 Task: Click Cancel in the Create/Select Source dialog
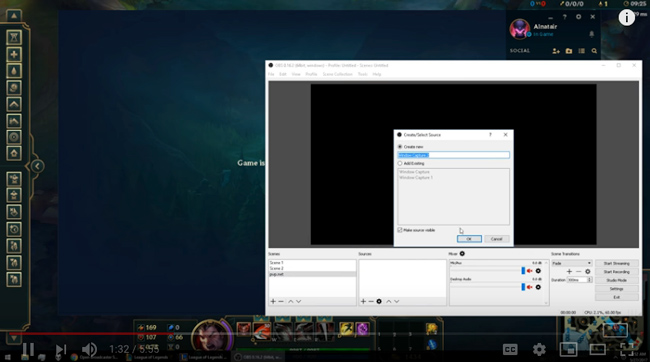(497, 239)
